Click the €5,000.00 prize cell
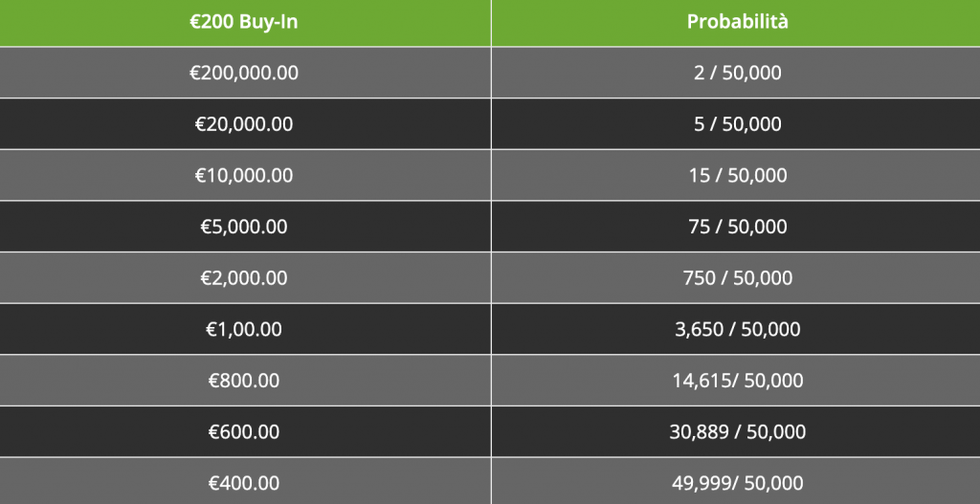The height and width of the screenshot is (504, 980). pos(244,227)
